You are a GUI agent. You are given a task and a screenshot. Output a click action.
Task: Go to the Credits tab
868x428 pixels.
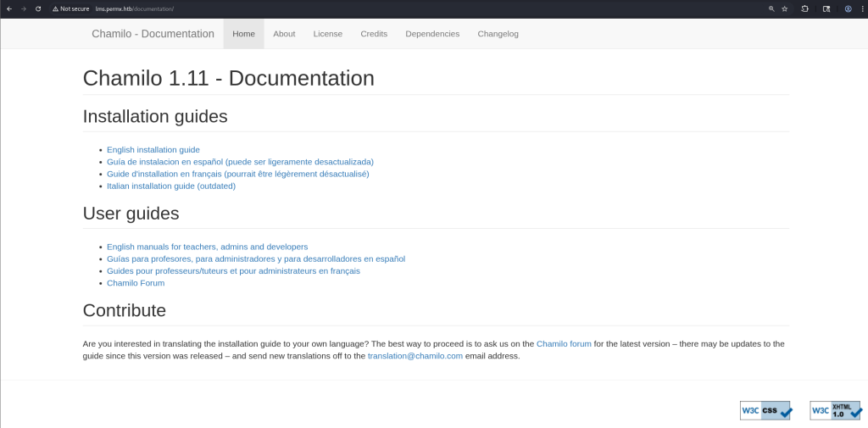click(x=374, y=34)
